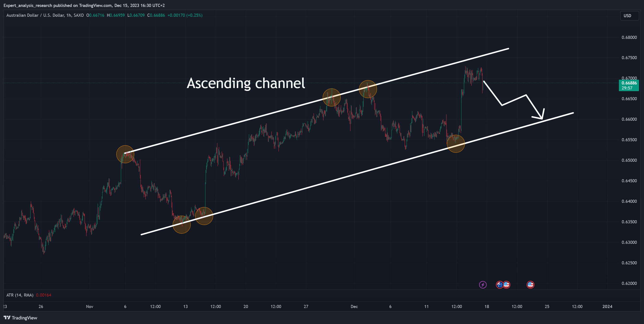Click the 25 date on time axis
Screen dimensions: 644x324
(547, 307)
